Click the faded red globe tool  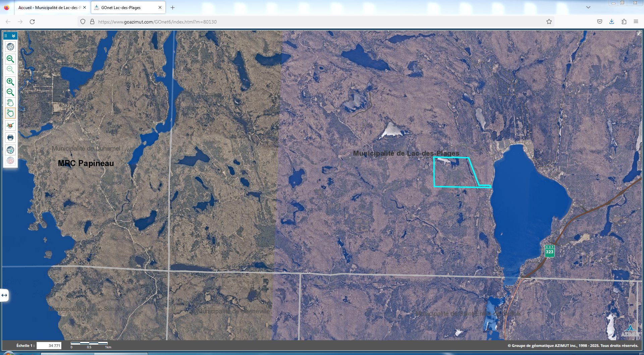click(10, 160)
